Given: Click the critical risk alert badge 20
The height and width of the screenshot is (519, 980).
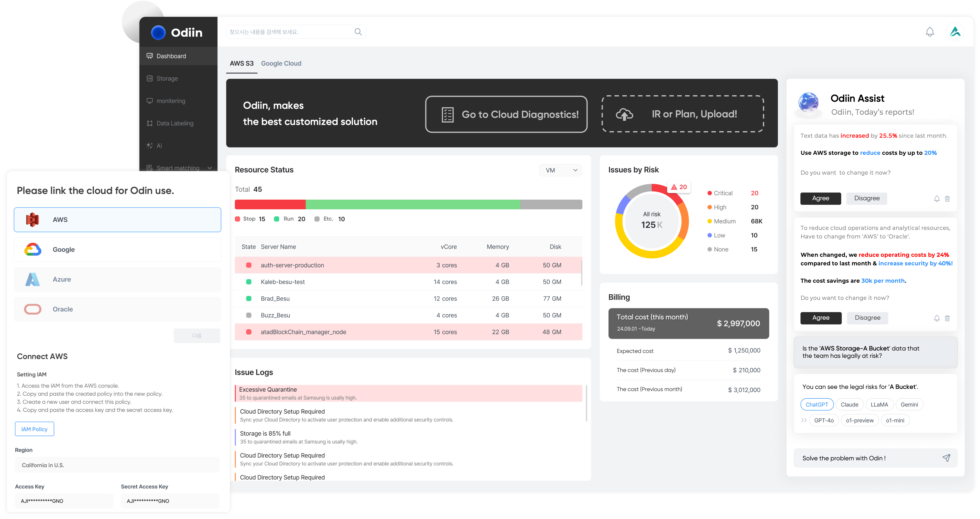Looking at the screenshot, I should (679, 187).
